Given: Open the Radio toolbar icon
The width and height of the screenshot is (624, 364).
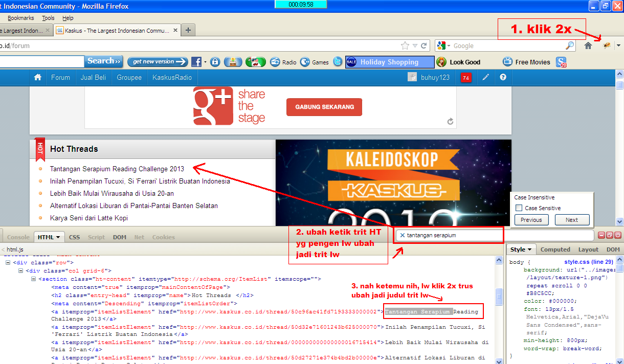Looking at the screenshot, I should coord(283,62).
